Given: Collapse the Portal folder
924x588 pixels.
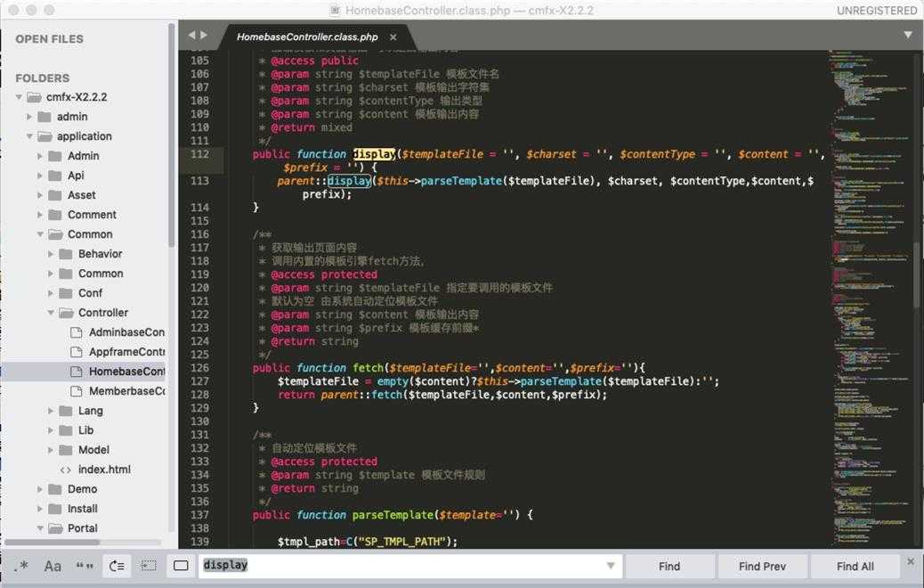Looking at the screenshot, I should click(x=40, y=527).
